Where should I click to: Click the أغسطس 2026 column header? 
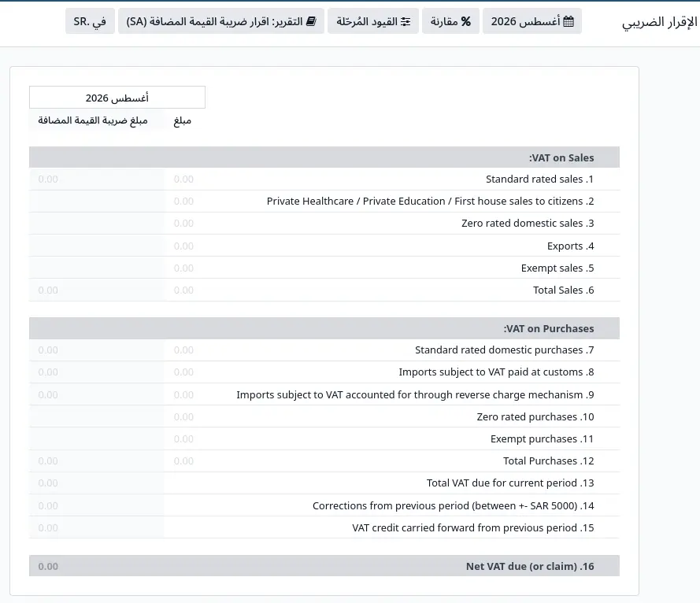(x=117, y=98)
